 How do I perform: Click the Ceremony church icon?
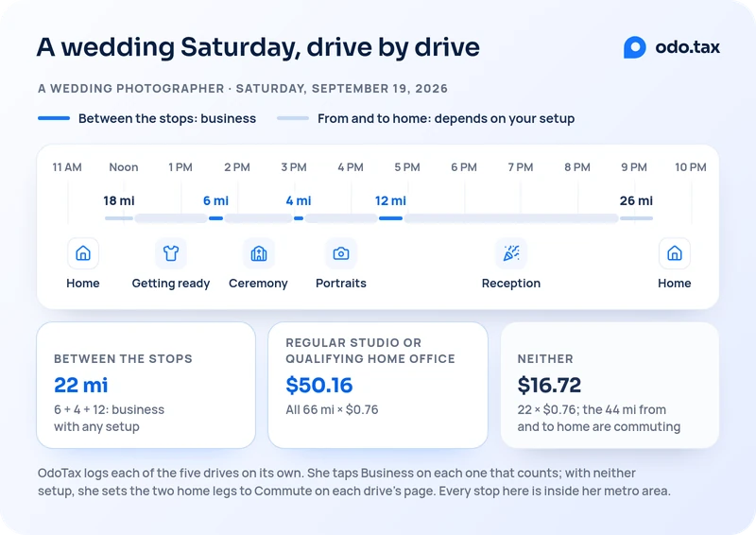(258, 253)
